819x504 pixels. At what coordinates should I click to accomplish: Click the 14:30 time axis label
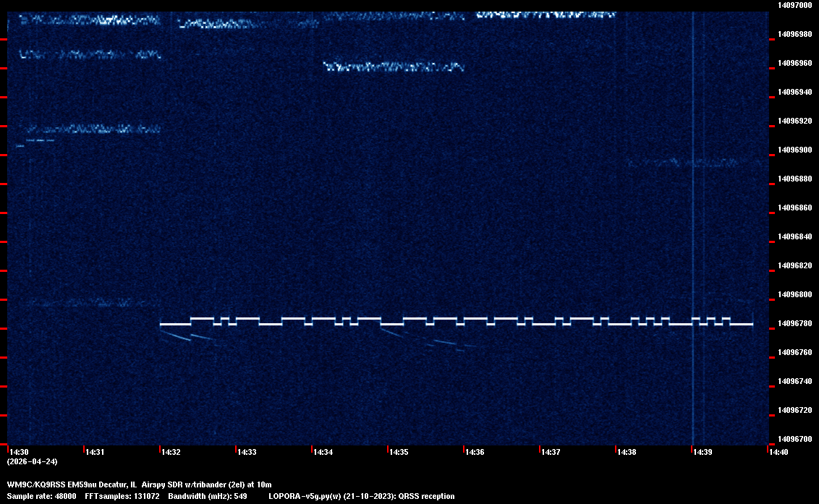[x=19, y=452]
